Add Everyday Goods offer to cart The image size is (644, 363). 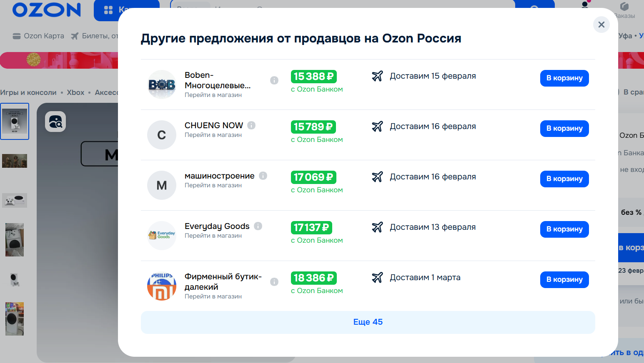point(564,229)
